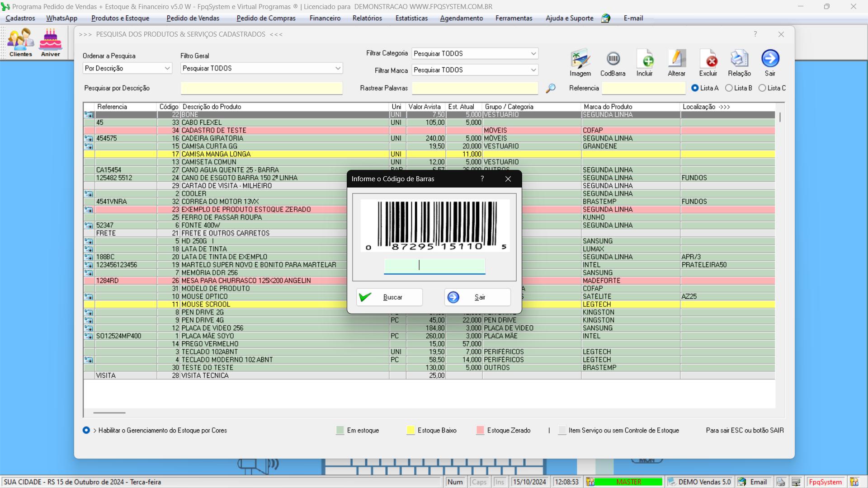Viewport: 868px width, 488px height.
Task: Click the printer icon in status bar
Action: 781,482
